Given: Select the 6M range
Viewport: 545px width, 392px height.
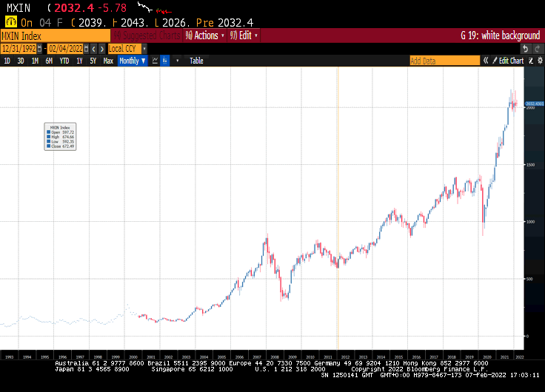Looking at the screenshot, I should tap(49, 61).
